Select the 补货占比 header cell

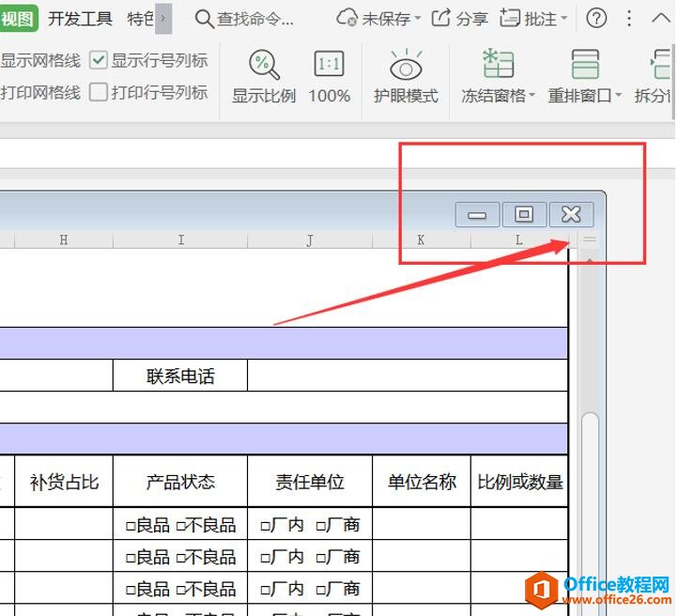click(64, 481)
